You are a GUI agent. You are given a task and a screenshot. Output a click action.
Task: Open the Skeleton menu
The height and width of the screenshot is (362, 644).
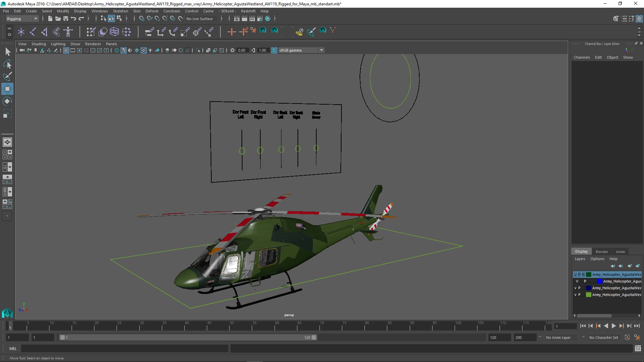pyautogui.click(x=120, y=11)
